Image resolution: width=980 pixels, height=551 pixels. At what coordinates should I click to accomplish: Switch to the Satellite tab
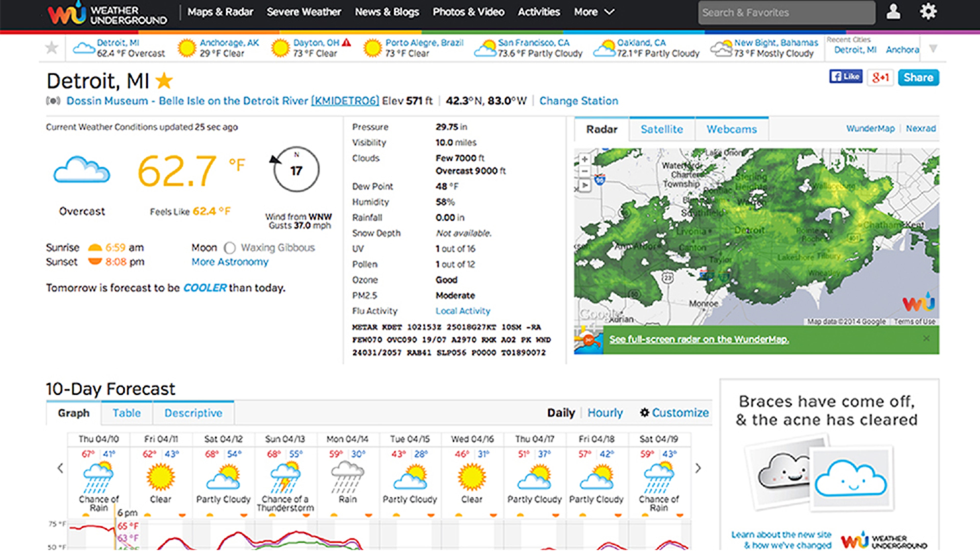661,129
